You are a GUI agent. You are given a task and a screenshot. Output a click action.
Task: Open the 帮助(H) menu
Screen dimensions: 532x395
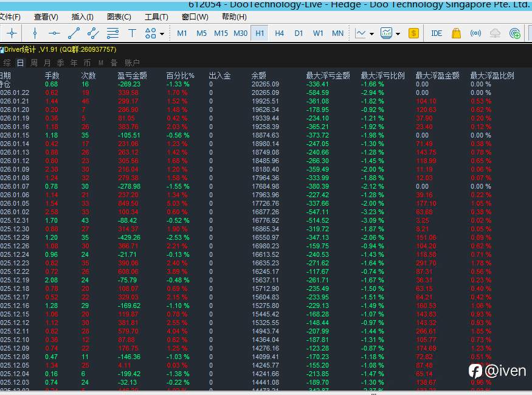pos(234,17)
